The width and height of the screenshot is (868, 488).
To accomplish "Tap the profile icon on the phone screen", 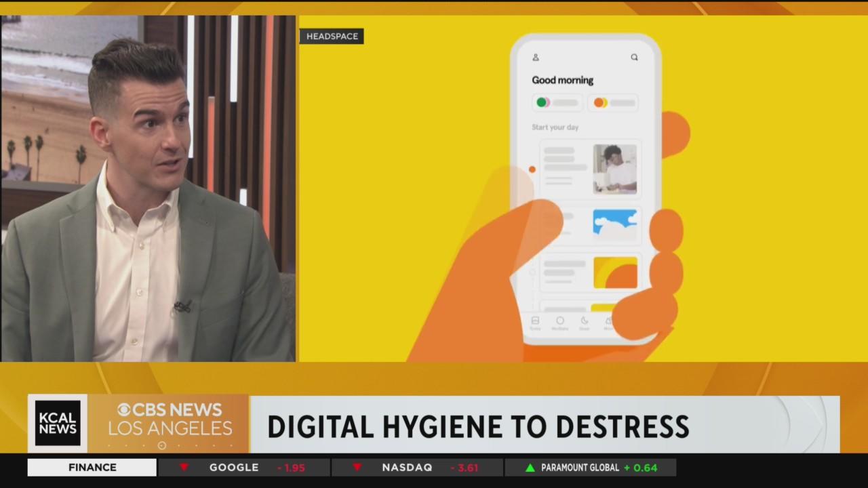I will pyautogui.click(x=536, y=58).
